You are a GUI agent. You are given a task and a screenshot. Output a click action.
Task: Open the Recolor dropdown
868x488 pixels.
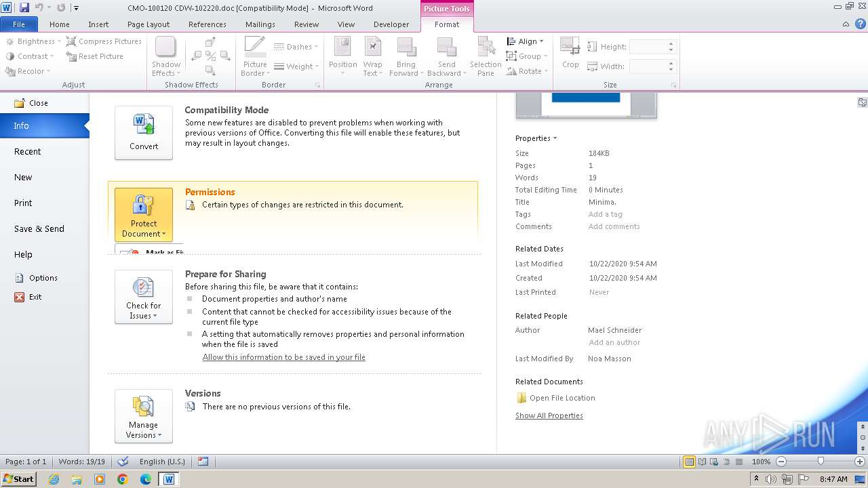tap(29, 71)
